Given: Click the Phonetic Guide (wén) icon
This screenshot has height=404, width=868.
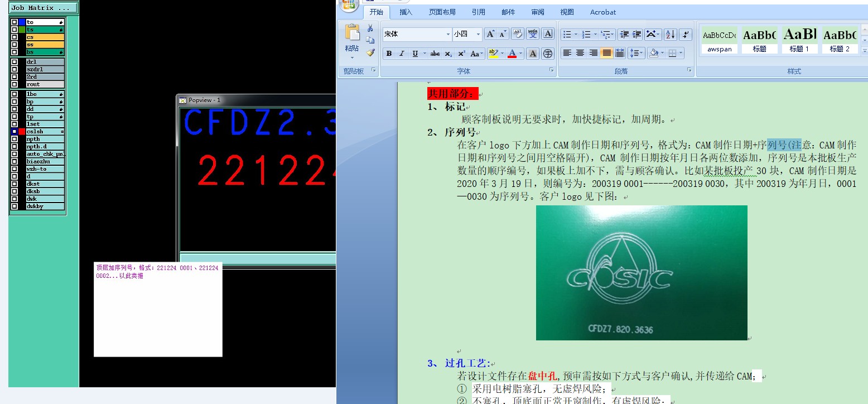Looking at the screenshot, I should point(533,34).
